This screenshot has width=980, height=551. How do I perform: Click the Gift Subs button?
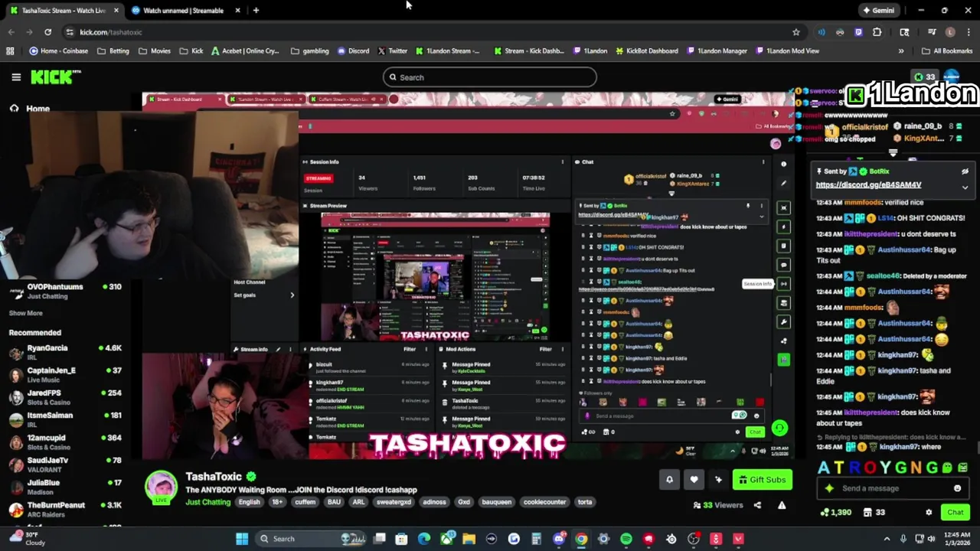click(x=762, y=480)
